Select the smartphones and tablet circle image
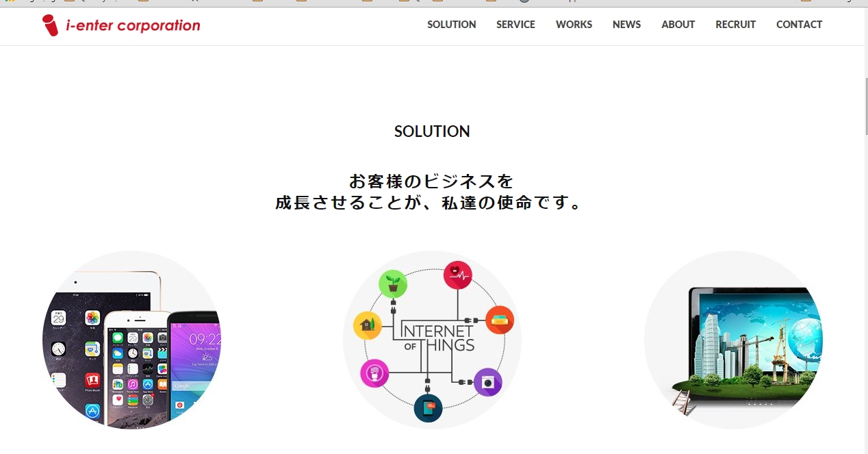 coord(131,340)
